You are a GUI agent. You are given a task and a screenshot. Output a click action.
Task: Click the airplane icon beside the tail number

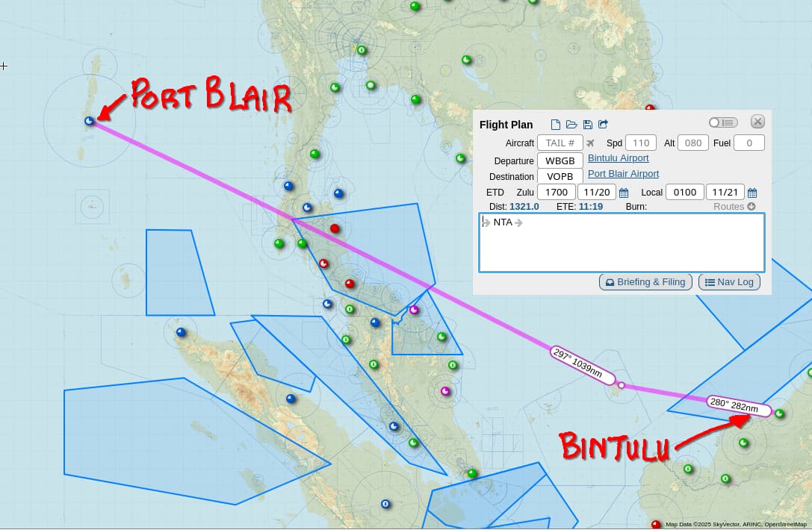pos(591,143)
